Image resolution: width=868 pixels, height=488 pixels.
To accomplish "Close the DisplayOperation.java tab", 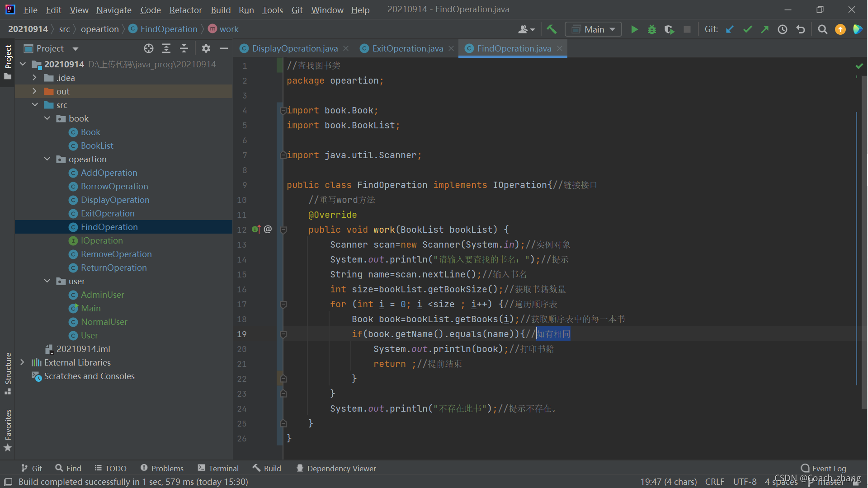I will pos(346,48).
